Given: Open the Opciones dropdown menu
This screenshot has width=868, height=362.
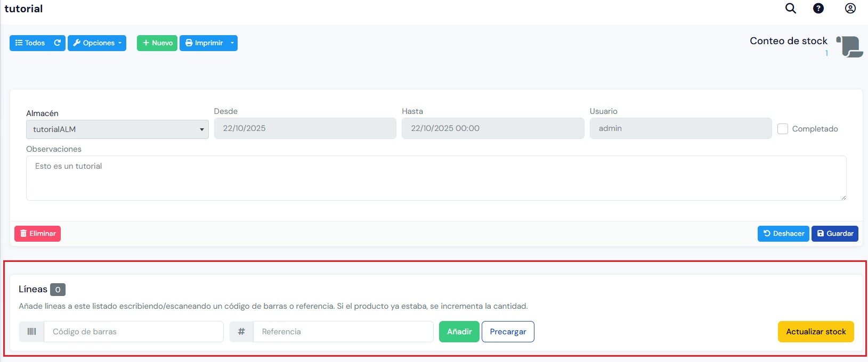Looking at the screenshot, I should tap(97, 43).
